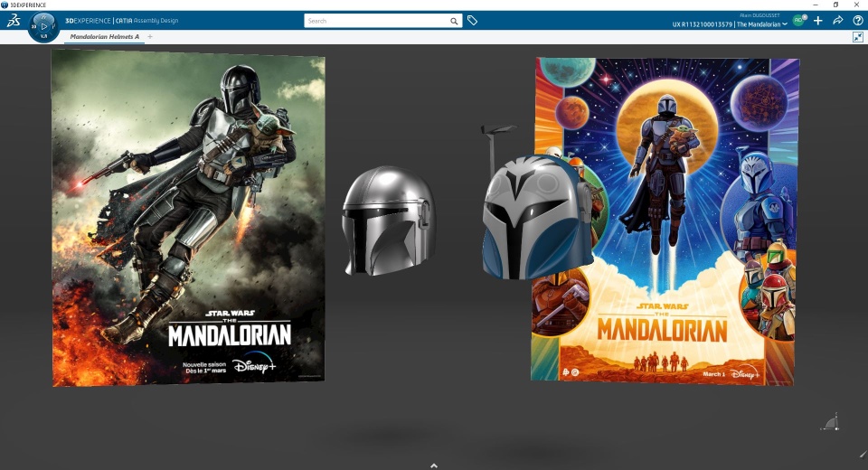Click the compass play button
This screenshot has width=868, height=470.
point(44,26)
